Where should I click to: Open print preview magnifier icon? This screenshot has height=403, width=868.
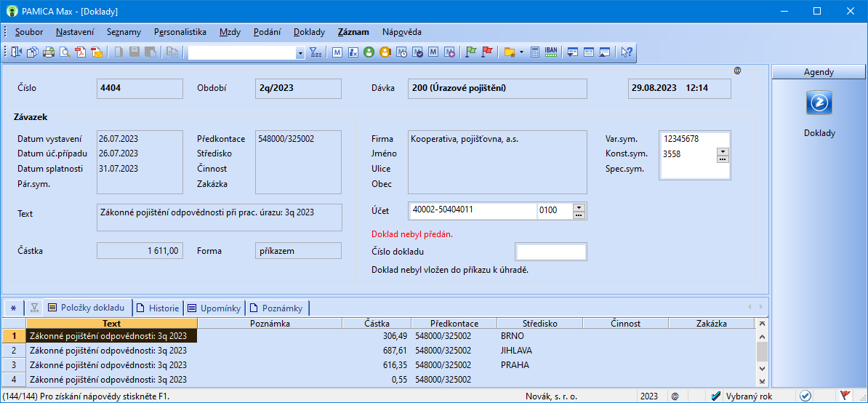click(65, 52)
